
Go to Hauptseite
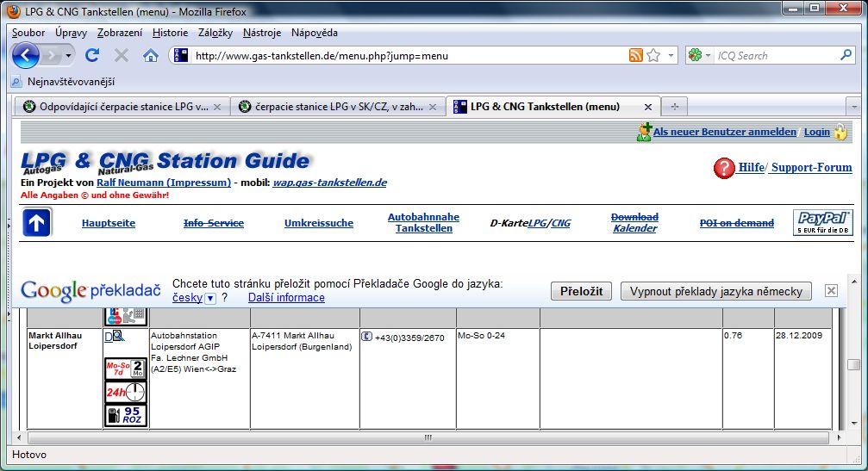109,223
